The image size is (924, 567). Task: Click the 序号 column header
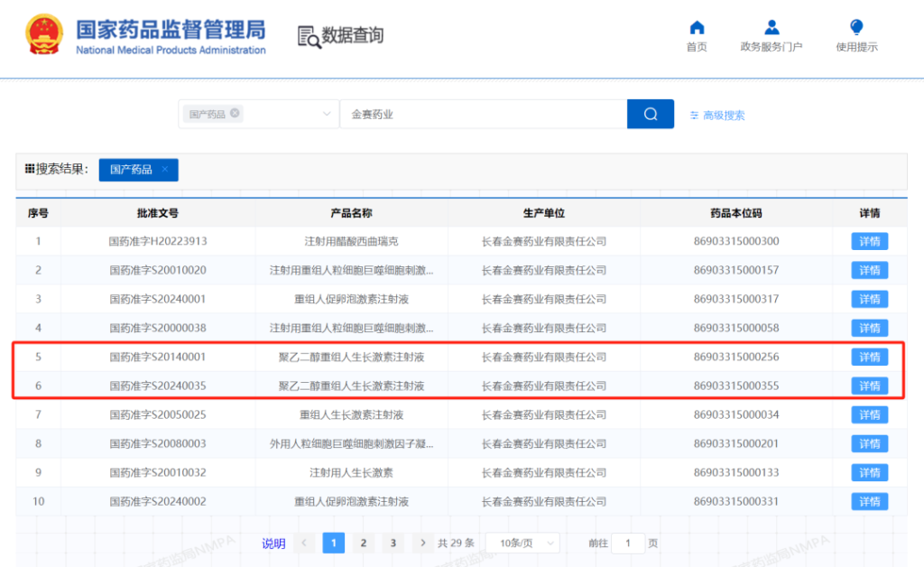tap(38, 213)
